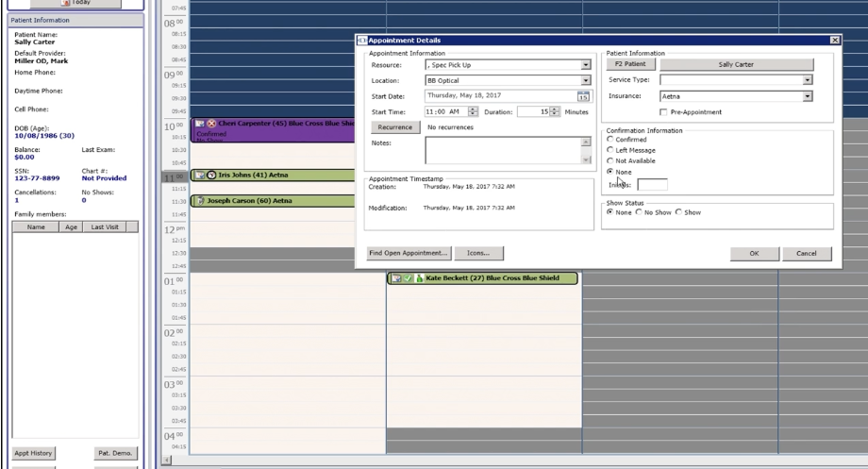This screenshot has height=469, width=868.
Task: Expand the Insurance dropdown showing Aetna
Action: coord(807,96)
